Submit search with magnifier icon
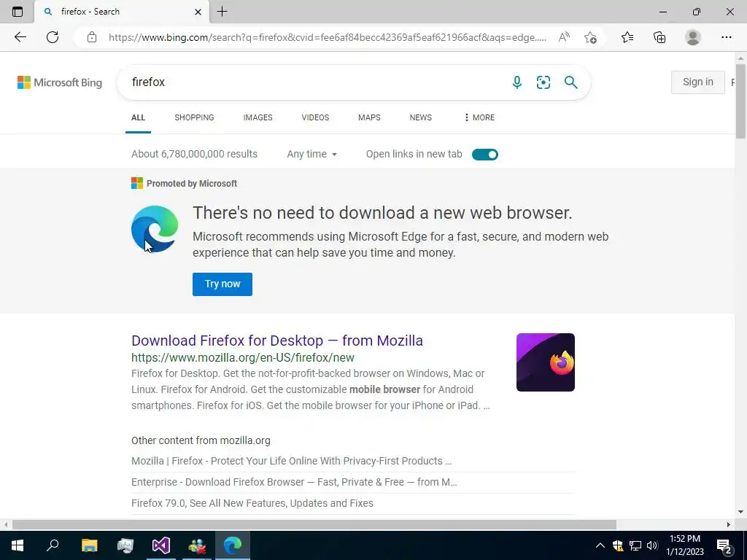Screen dimensions: 747x560 click(x=570, y=82)
